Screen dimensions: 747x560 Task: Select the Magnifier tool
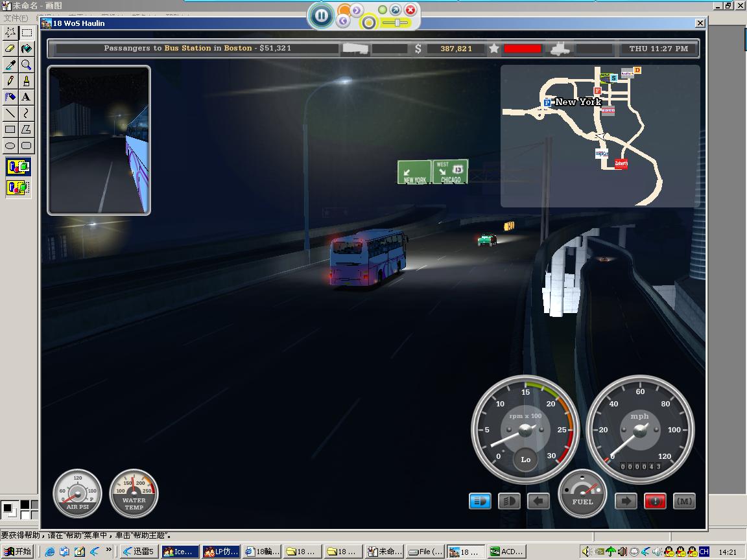(27, 64)
